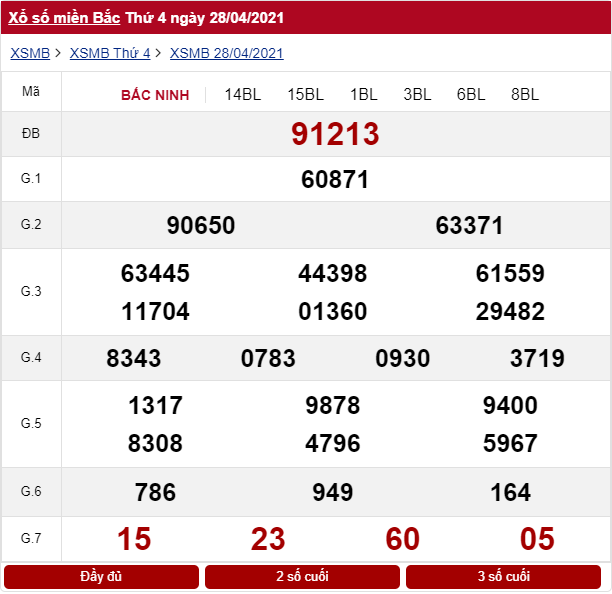Click the 'G.4' row label
Screen dimensions: 612x594
pyautogui.click(x=31, y=357)
